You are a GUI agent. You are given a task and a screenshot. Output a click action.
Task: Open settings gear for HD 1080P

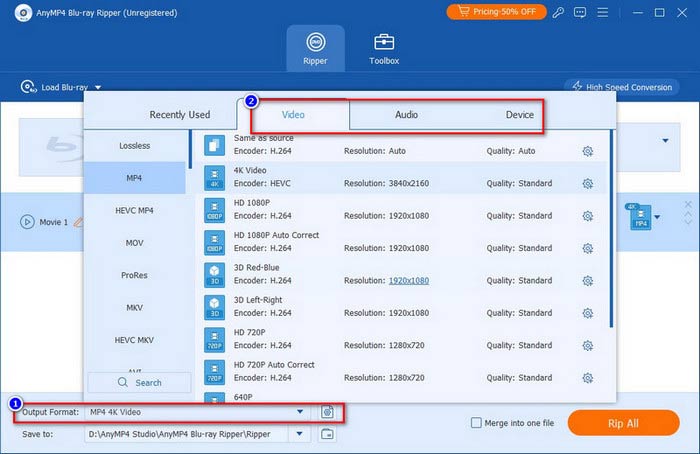click(x=588, y=216)
